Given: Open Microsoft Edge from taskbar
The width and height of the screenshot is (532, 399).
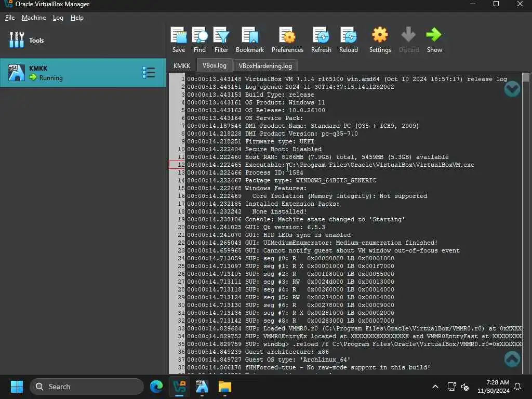Looking at the screenshot, I should 156,387.
